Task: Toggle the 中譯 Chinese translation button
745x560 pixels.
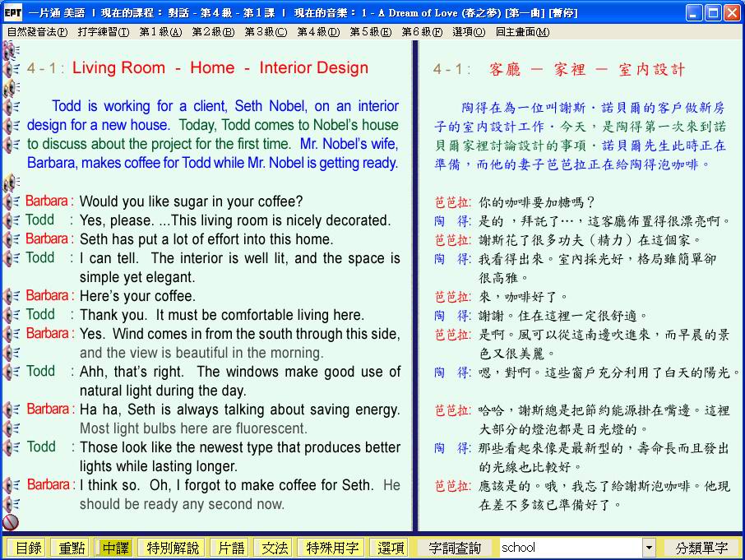Action: [x=115, y=548]
